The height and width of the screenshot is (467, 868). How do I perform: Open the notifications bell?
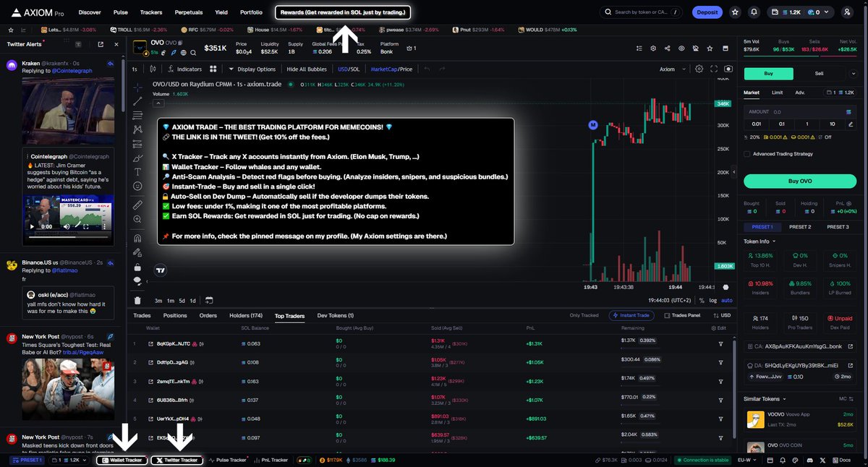coord(754,12)
